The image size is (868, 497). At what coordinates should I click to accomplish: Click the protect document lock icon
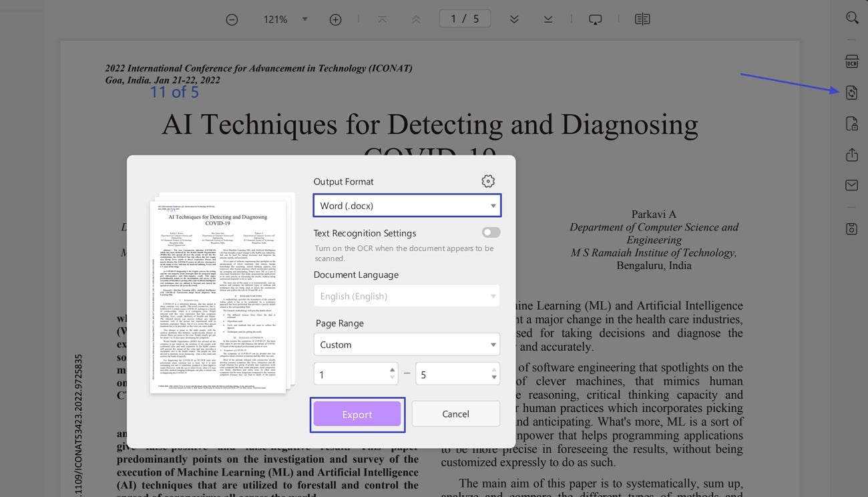tap(852, 124)
